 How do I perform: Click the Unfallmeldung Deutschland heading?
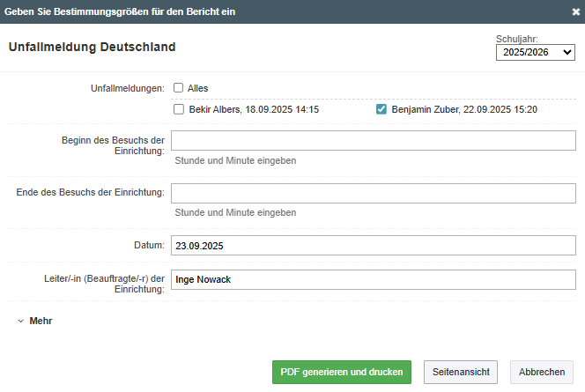click(x=93, y=47)
